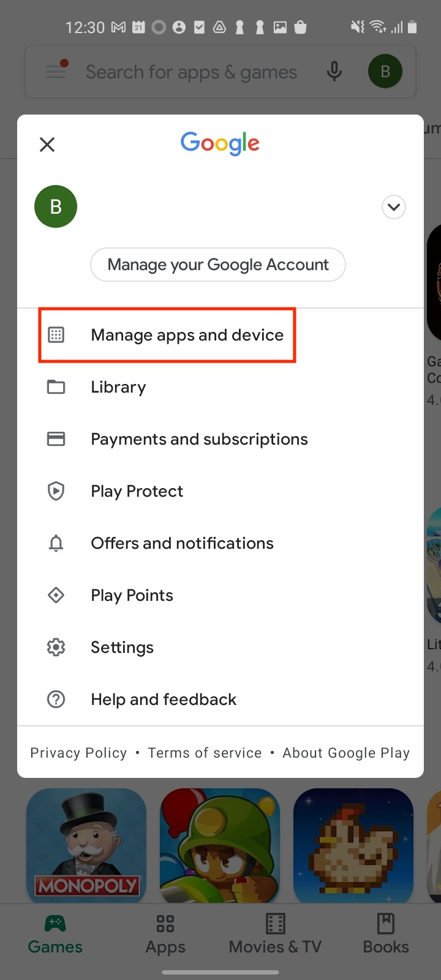Open the MONOPOLY game thumbnail
The image size is (441, 980).
86,845
